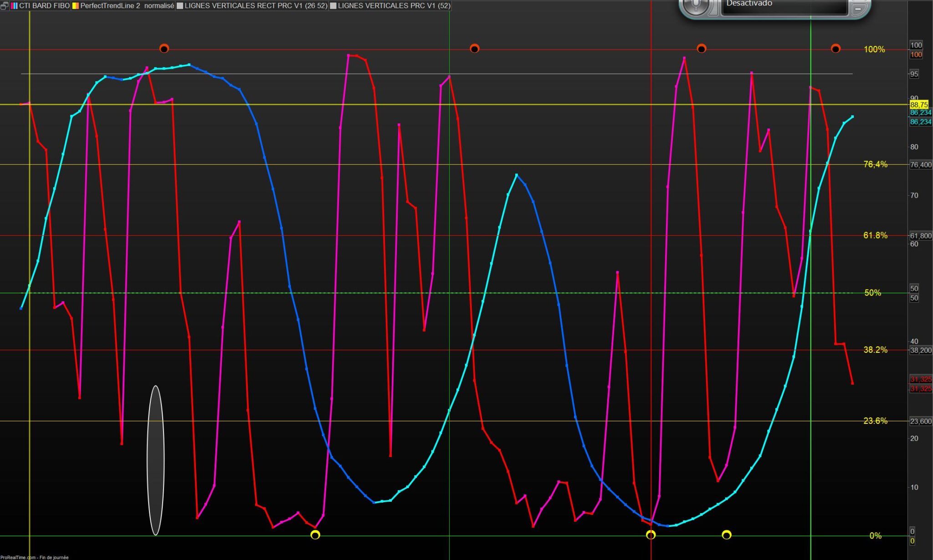The height and width of the screenshot is (560, 933).
Task: Click the CTI BARD FIBO color icon
Action: [x=14, y=6]
